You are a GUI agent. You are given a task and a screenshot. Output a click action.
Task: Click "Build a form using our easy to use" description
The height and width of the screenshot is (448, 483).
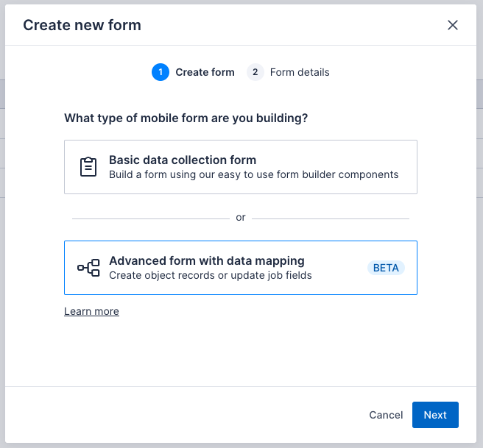click(254, 174)
